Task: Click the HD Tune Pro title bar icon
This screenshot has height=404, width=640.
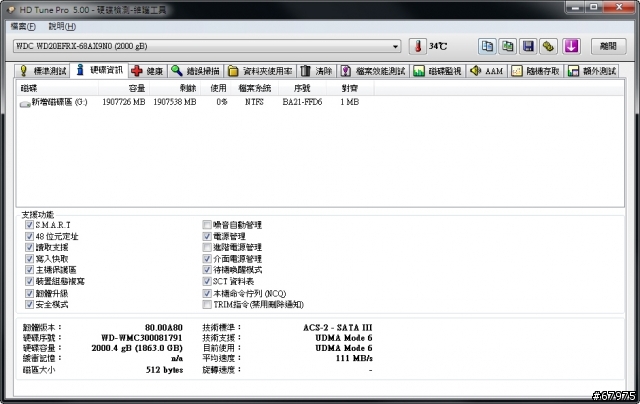Action: point(11,10)
